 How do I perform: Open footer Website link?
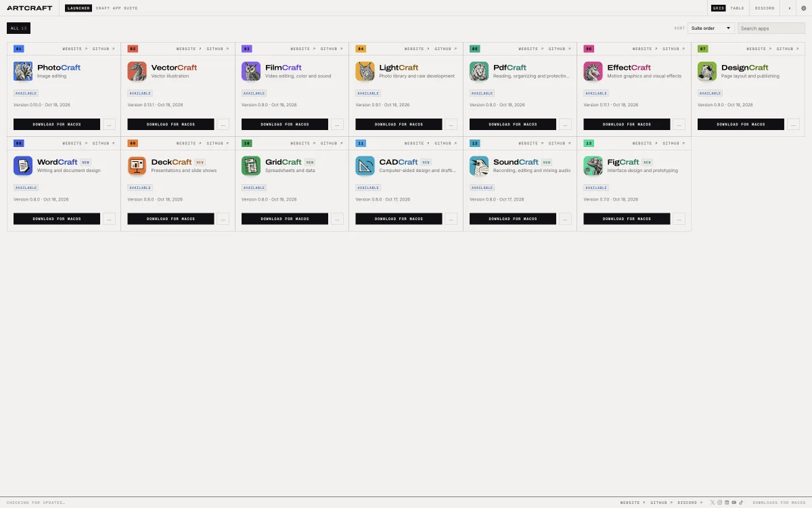(633, 503)
